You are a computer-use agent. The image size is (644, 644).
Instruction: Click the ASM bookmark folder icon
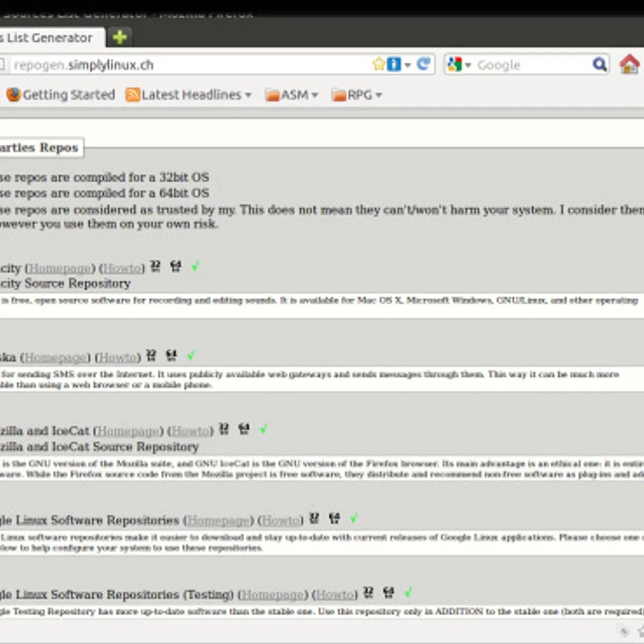273,95
